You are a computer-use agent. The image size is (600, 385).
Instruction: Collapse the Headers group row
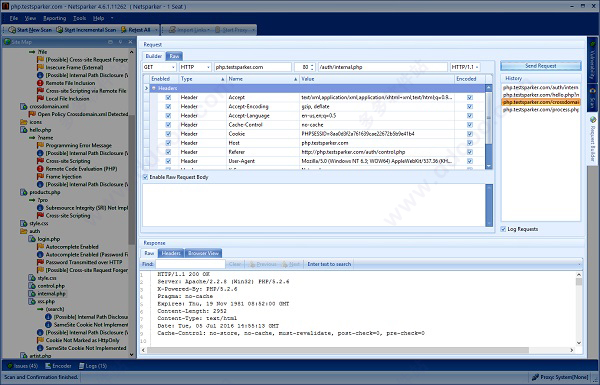click(x=154, y=88)
